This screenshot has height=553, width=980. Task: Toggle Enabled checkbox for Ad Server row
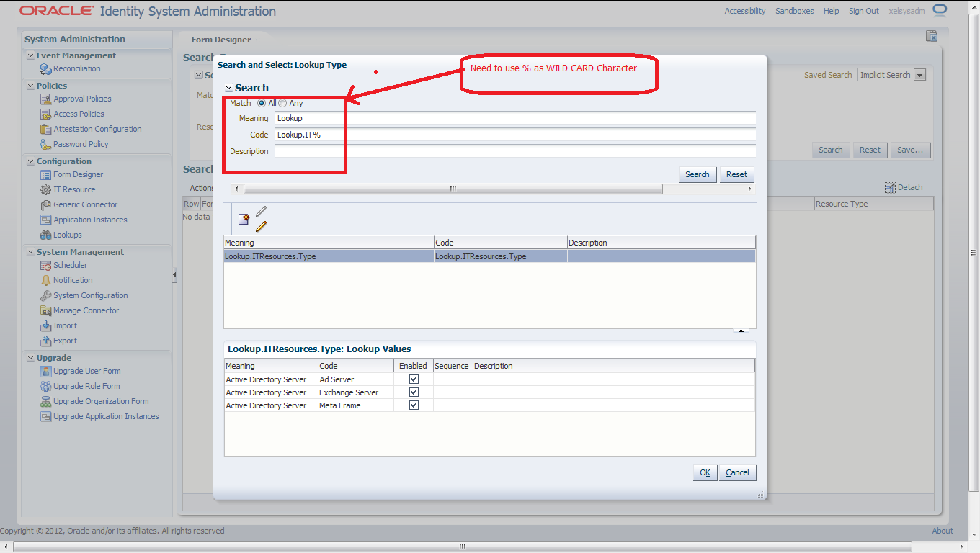pos(414,379)
